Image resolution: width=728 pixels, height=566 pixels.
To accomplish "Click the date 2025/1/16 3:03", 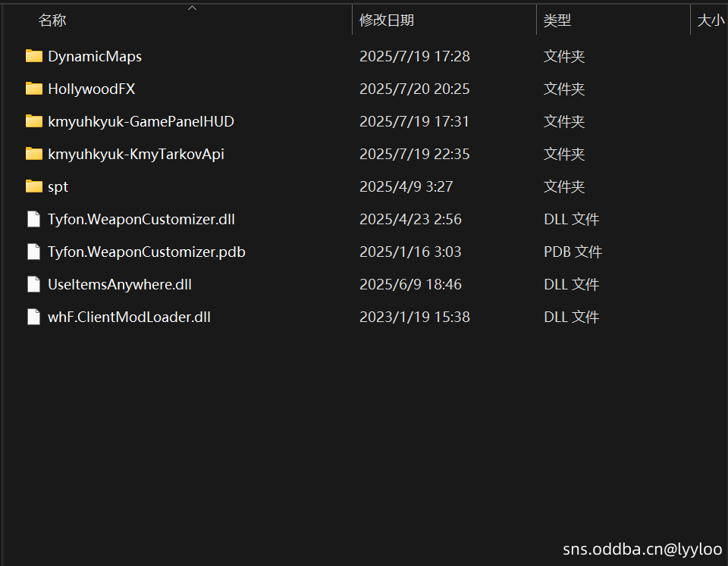I will click(410, 252).
